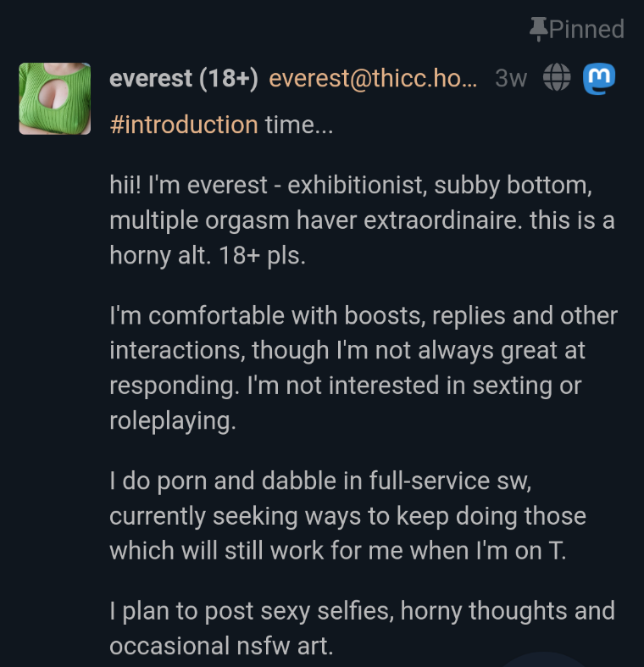Click the line 'currently seeking ways to keep doing'
Screen dimensions: 644x667
(x=347, y=516)
